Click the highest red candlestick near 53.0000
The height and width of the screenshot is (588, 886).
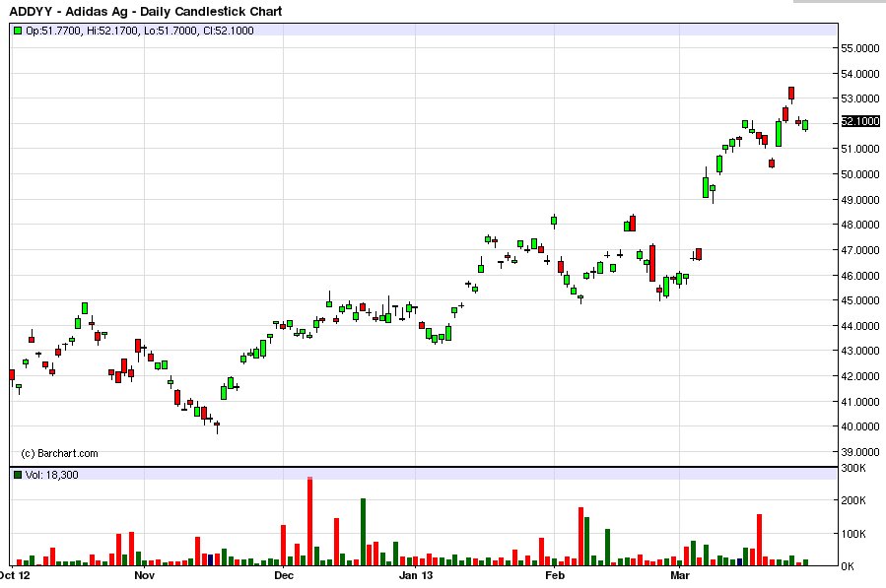pos(791,94)
